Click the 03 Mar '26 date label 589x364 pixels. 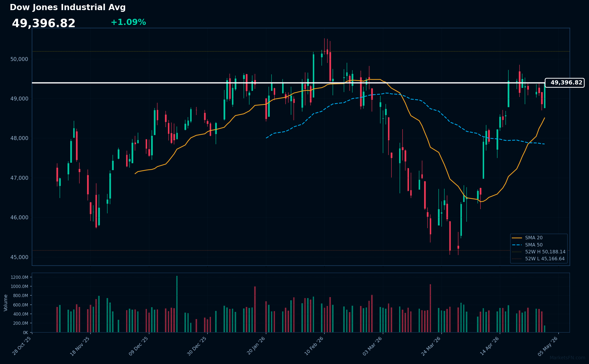[373, 346]
